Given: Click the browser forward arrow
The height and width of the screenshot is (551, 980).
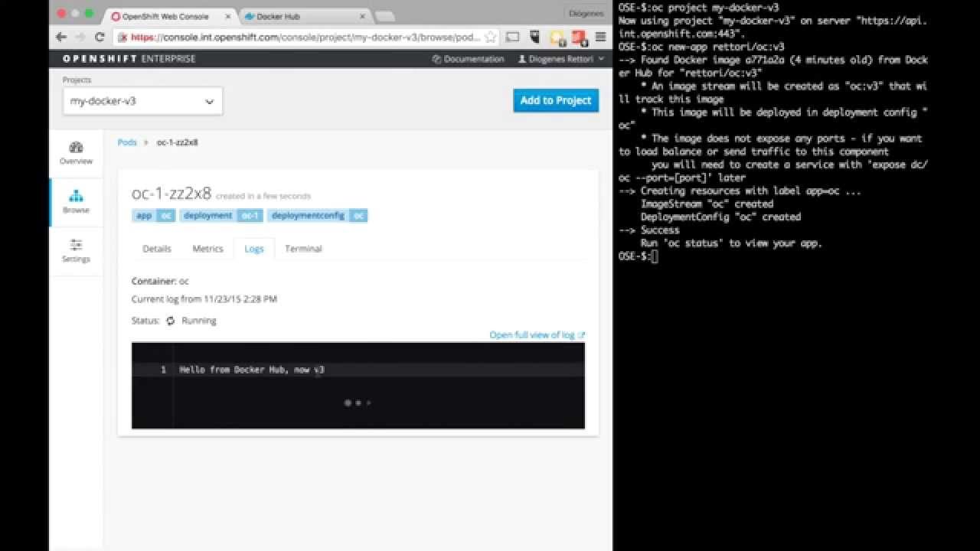Looking at the screenshot, I should pos(80,37).
